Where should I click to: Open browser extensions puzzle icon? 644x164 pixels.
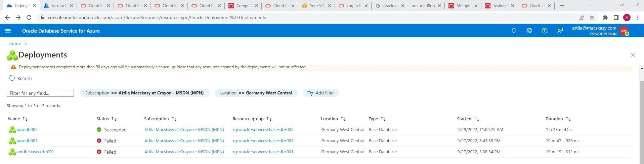(x=605, y=17)
